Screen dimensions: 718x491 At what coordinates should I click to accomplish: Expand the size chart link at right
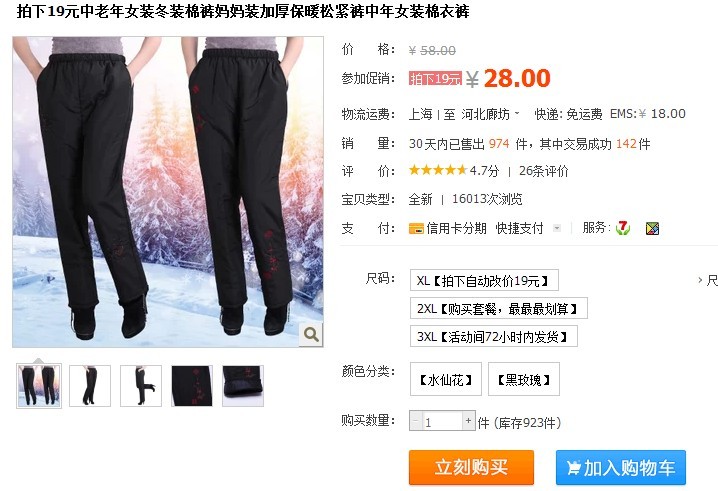click(x=707, y=280)
